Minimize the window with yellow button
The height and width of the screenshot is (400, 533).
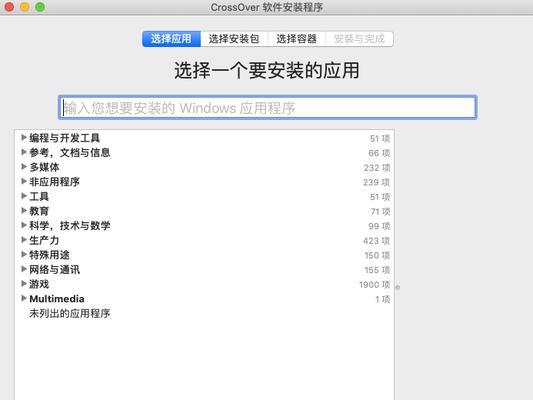[x=25, y=7]
